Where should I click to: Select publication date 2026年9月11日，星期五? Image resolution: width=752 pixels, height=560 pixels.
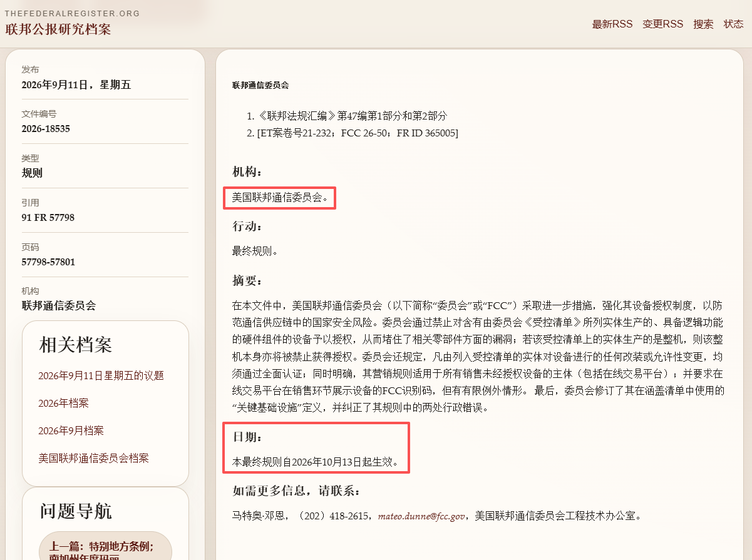point(76,85)
